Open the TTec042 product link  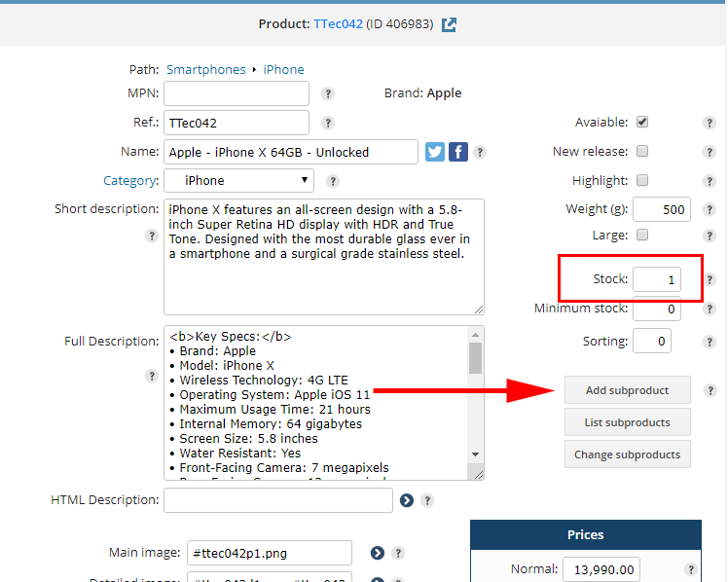click(x=338, y=24)
